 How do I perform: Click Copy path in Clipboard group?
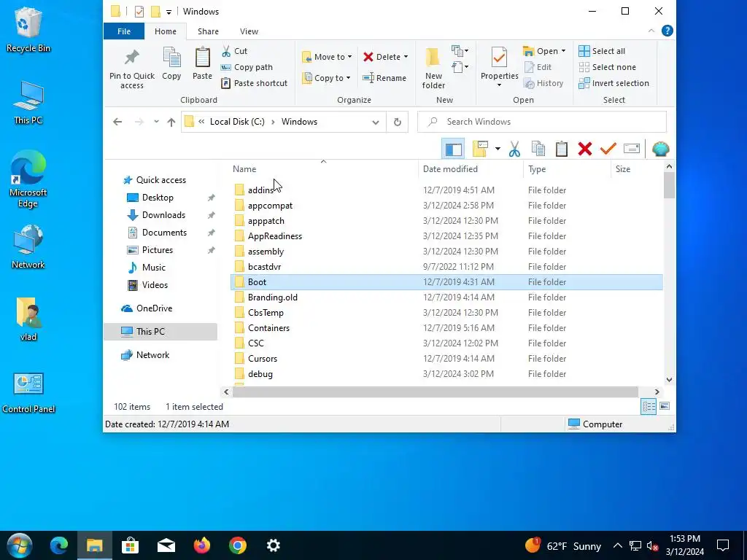point(247,67)
